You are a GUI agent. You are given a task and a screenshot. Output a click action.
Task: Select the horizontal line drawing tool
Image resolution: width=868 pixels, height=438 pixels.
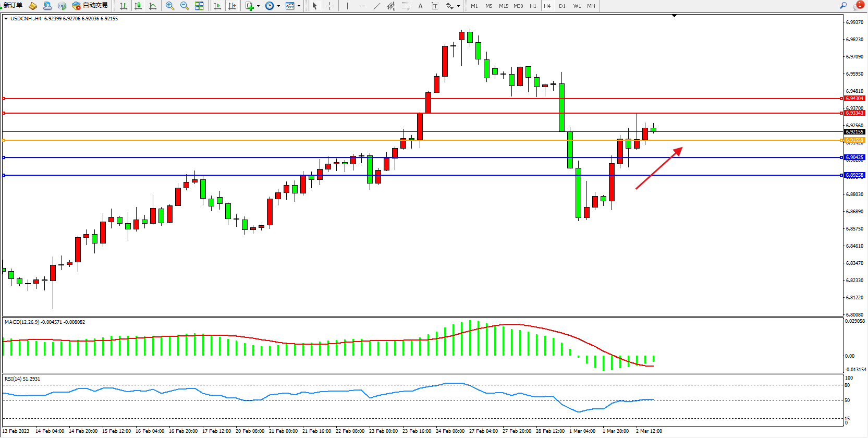click(362, 6)
